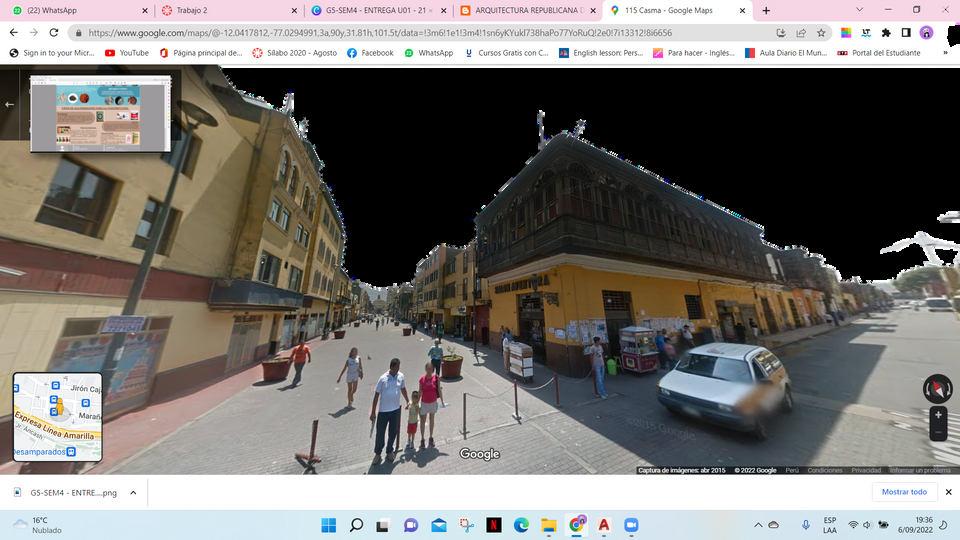Image resolution: width=960 pixels, height=540 pixels.
Task: Open Task View on taskbar
Action: click(x=383, y=525)
